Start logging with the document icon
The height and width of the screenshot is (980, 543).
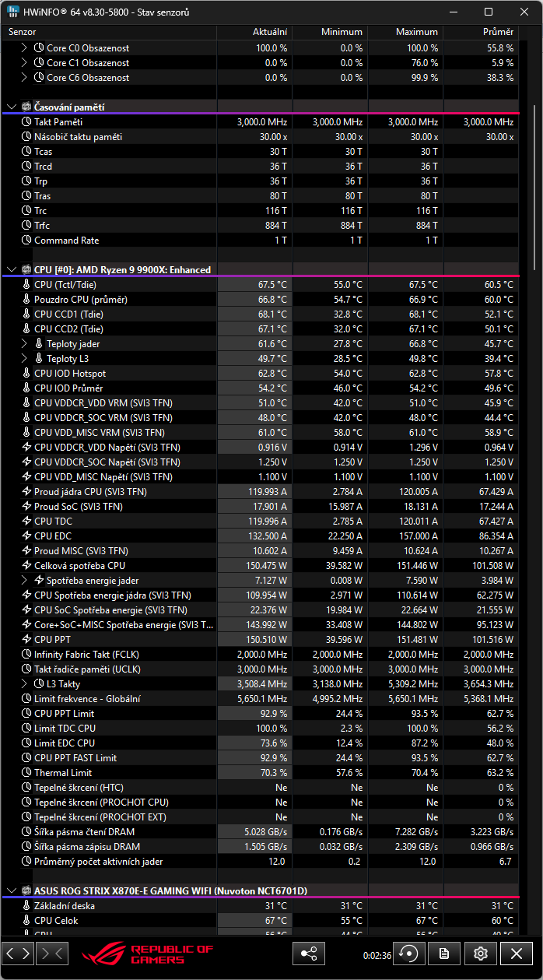click(444, 954)
